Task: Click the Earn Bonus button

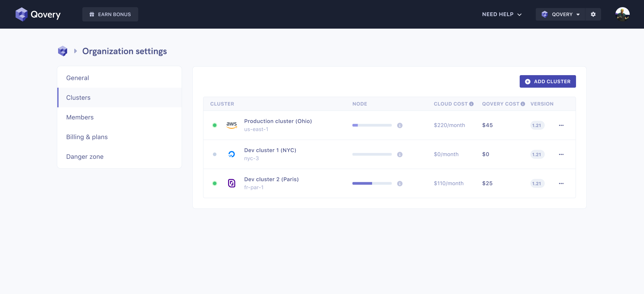Action: click(110, 14)
